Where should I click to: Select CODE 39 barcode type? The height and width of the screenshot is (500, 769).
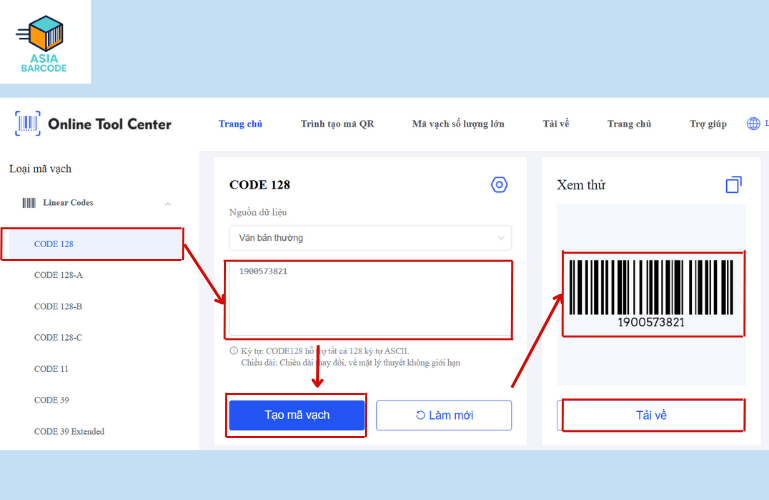(x=51, y=400)
